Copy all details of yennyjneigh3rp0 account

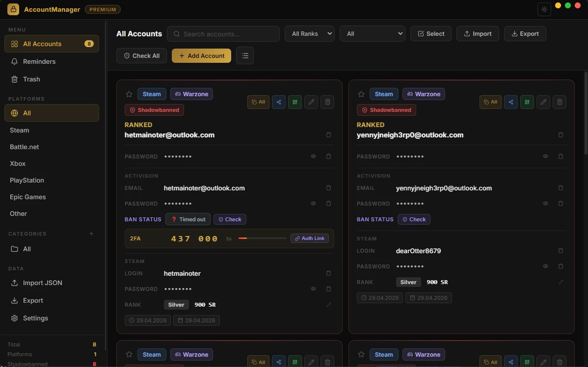(490, 102)
